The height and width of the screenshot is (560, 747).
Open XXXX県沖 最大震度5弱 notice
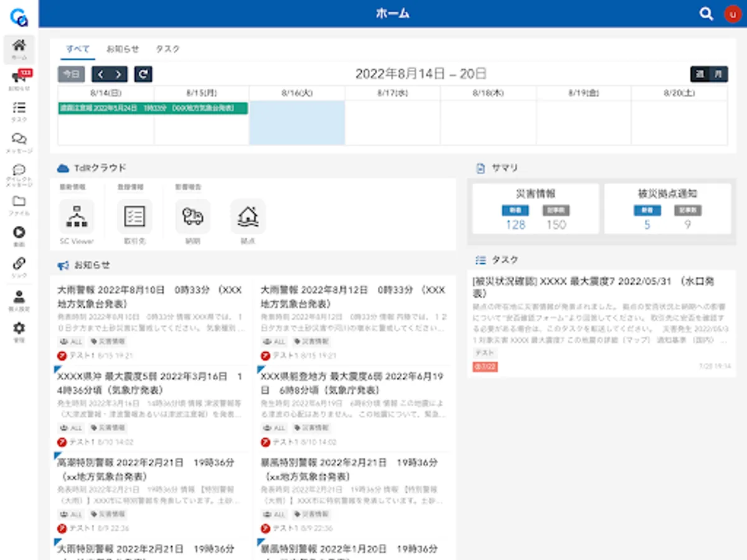(x=150, y=383)
